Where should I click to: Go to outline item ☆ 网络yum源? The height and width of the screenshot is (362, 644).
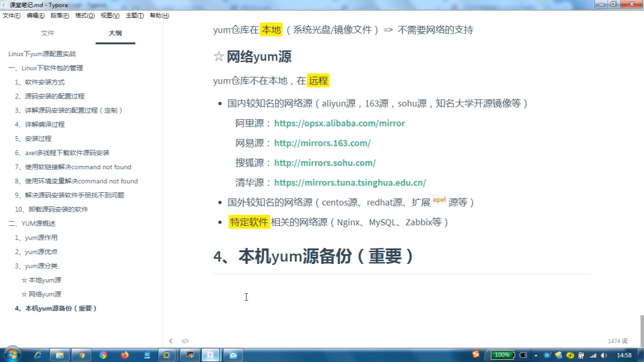(41, 294)
